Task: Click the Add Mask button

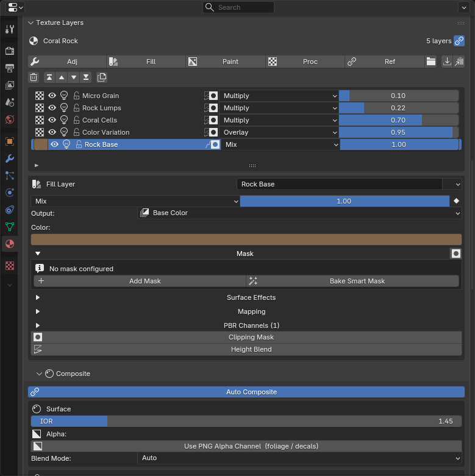Action: (140, 281)
